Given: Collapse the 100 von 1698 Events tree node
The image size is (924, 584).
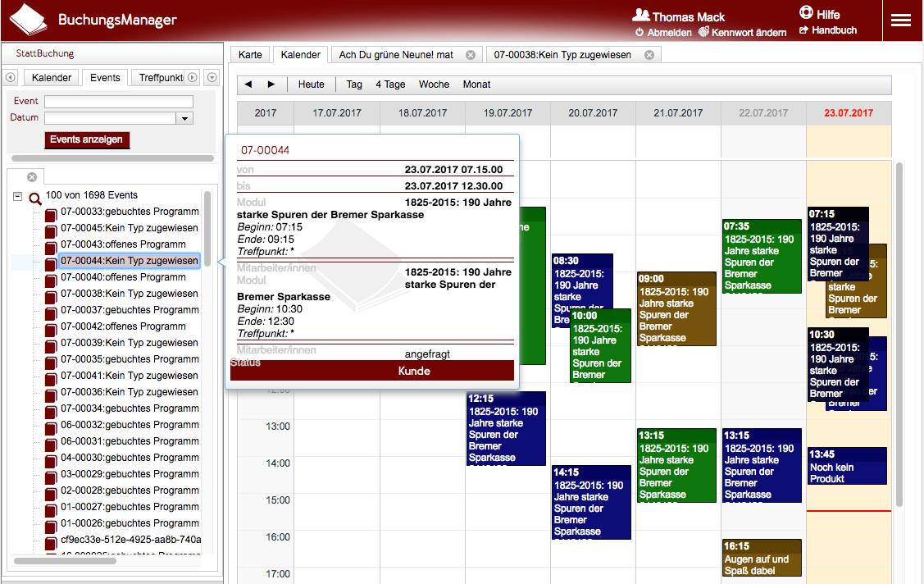Looking at the screenshot, I should pos(17,196).
